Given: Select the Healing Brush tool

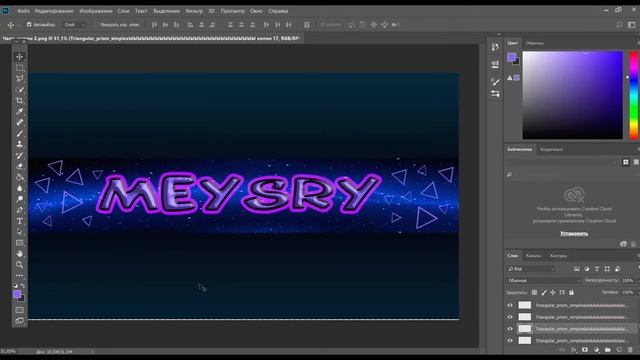Looking at the screenshot, I should coord(19,122).
